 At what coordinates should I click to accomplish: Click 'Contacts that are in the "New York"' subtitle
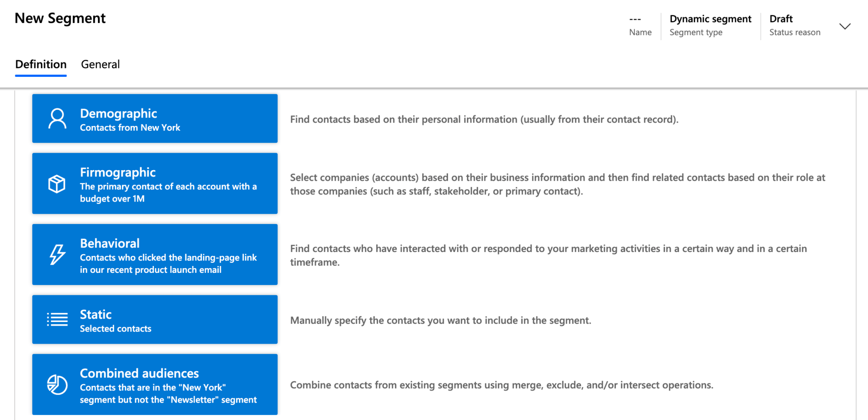(x=168, y=393)
